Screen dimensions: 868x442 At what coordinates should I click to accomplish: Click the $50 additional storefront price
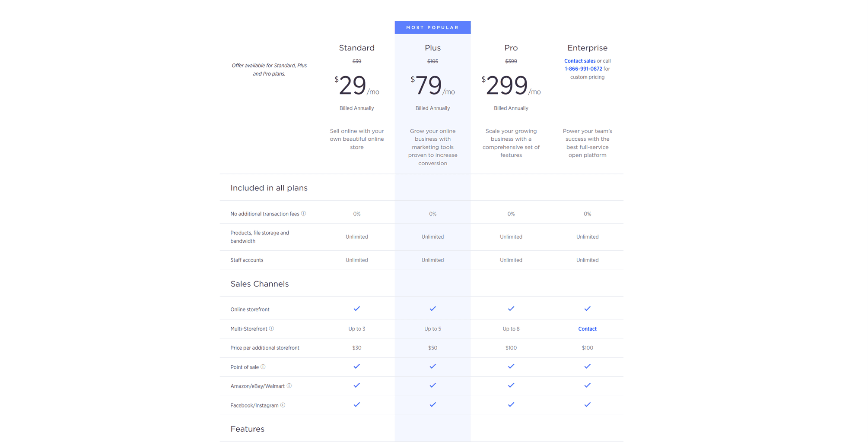pyautogui.click(x=432, y=348)
